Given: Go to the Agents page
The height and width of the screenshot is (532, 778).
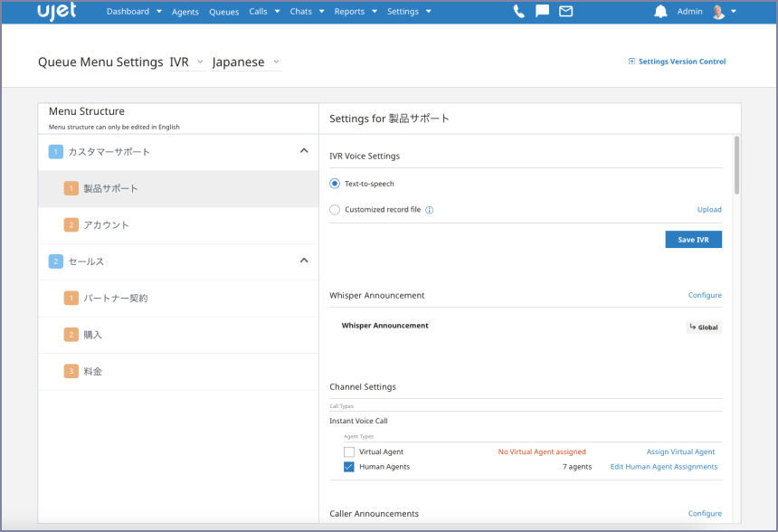Looking at the screenshot, I should pos(185,12).
